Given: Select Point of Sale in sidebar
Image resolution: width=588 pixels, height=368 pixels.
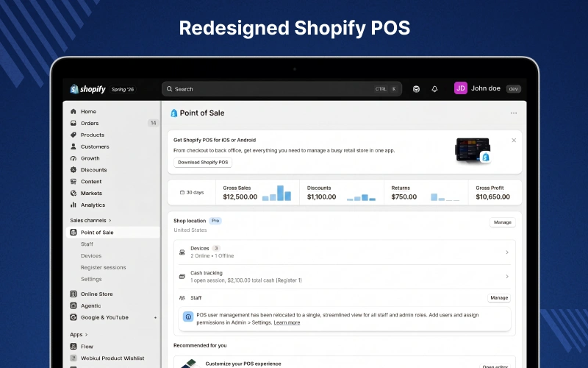Looking at the screenshot, I should click(x=113, y=233).
